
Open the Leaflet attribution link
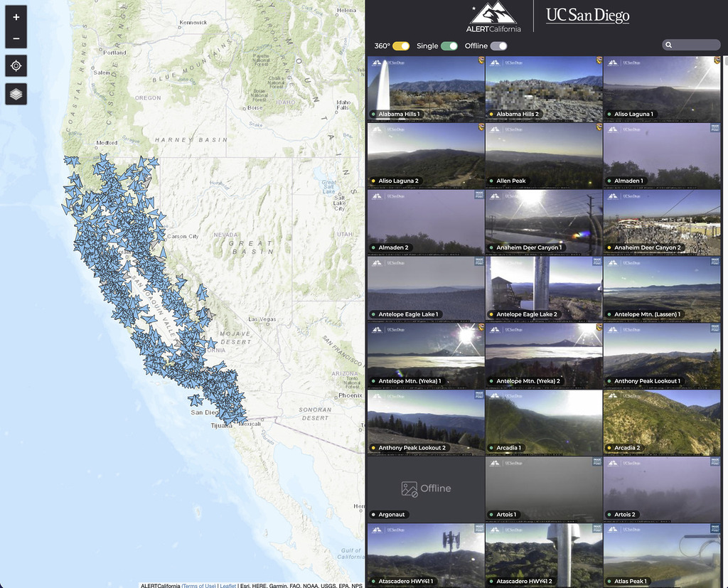click(227, 585)
